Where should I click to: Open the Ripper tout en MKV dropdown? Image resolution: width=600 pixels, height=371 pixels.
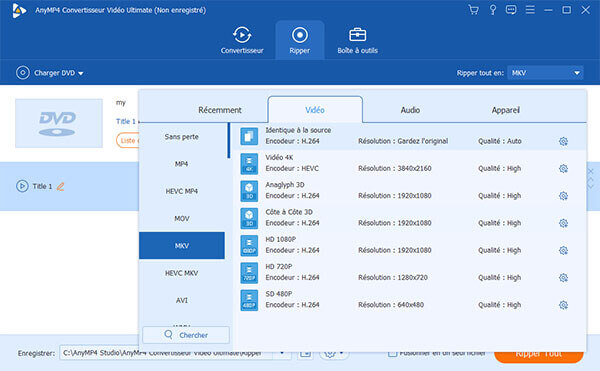tap(545, 73)
